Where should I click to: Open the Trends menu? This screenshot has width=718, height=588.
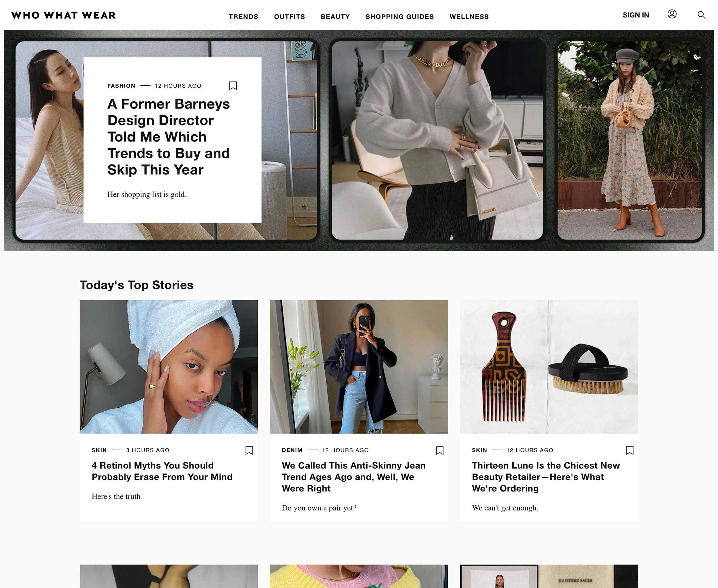[x=243, y=17]
